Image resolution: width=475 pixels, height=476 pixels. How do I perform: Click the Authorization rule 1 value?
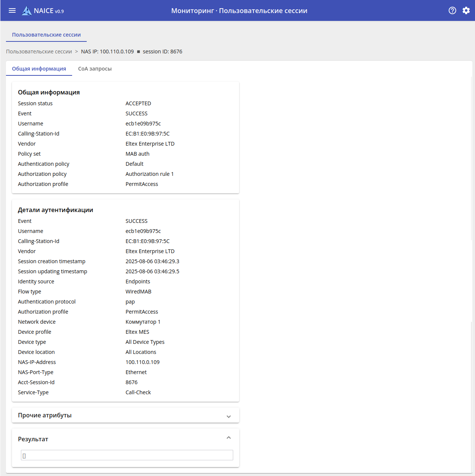[149, 174]
